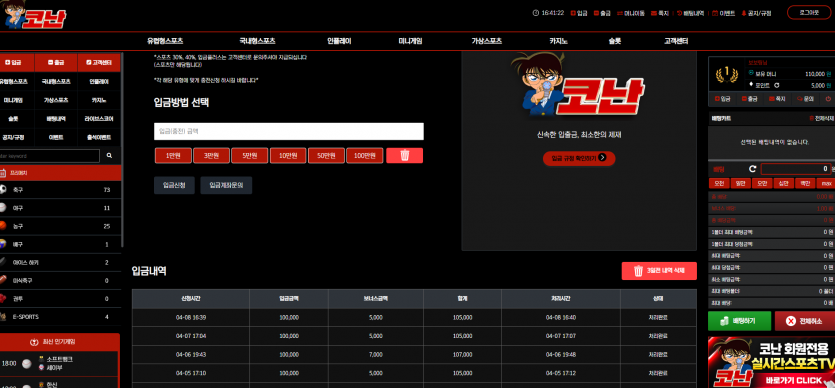Open 공지/규정 notices in the top bar

(x=756, y=13)
